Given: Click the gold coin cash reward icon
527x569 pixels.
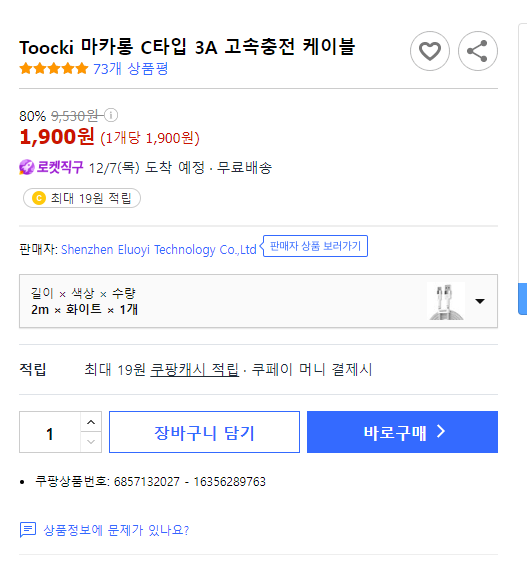Looking at the screenshot, I should click(39, 198).
